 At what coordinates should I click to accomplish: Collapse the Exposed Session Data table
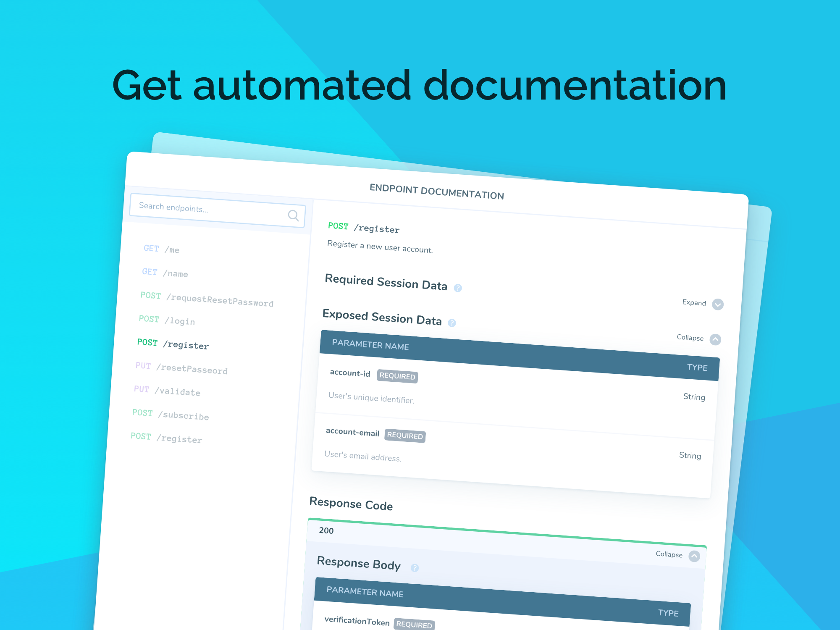(715, 339)
